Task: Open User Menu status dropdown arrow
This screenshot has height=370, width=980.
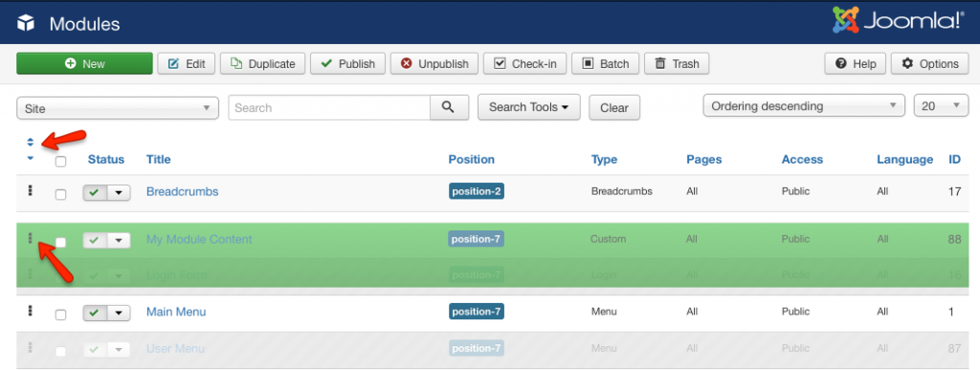Action: (119, 349)
